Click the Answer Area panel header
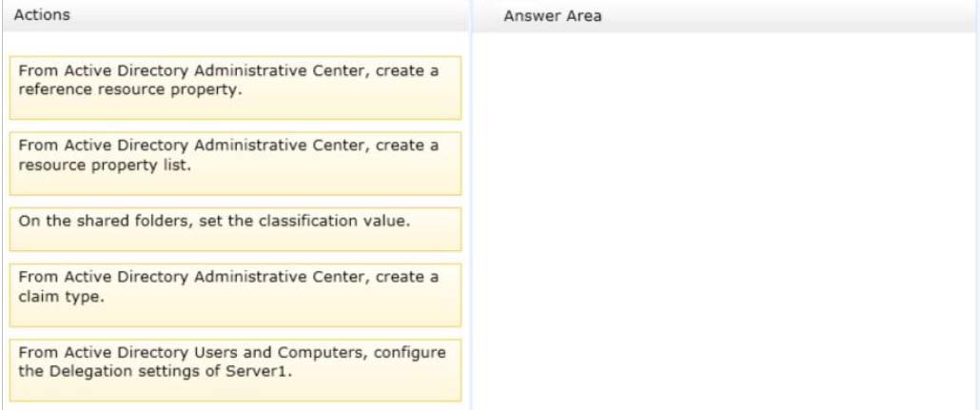 click(725, 16)
